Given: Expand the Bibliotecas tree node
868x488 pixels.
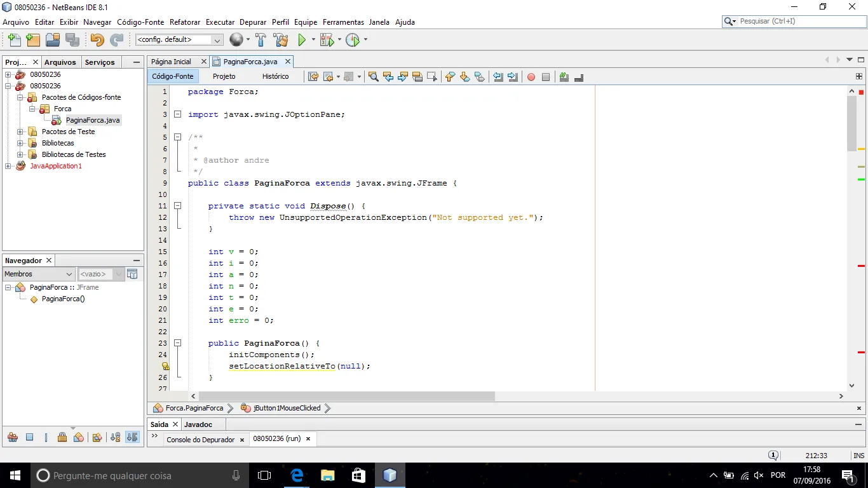Looking at the screenshot, I should 20,143.
